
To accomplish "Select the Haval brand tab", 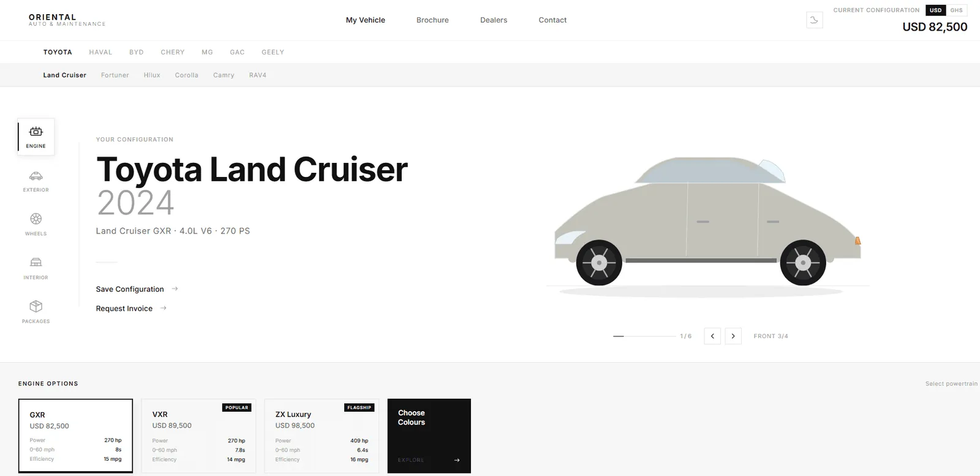I will point(100,52).
